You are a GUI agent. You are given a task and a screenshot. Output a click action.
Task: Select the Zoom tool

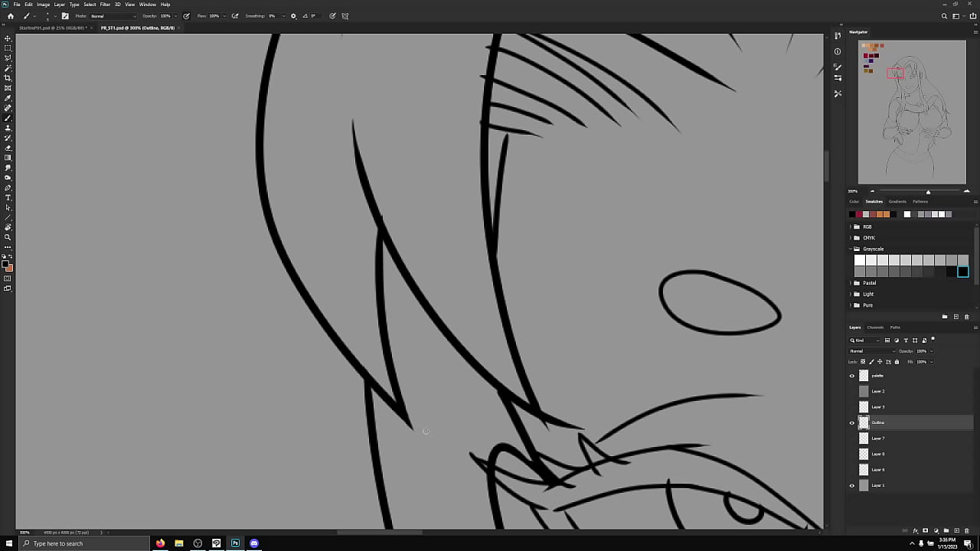[x=8, y=237]
